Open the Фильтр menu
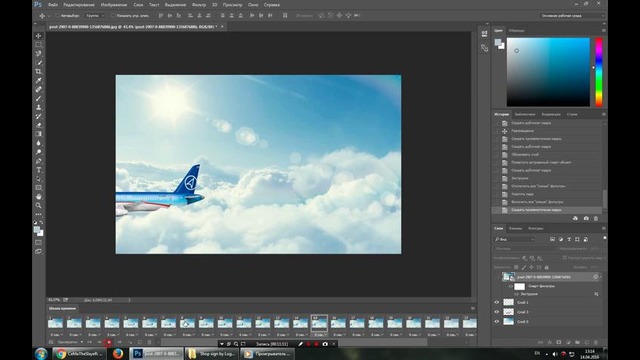The height and width of the screenshot is (360, 640). coord(199,5)
